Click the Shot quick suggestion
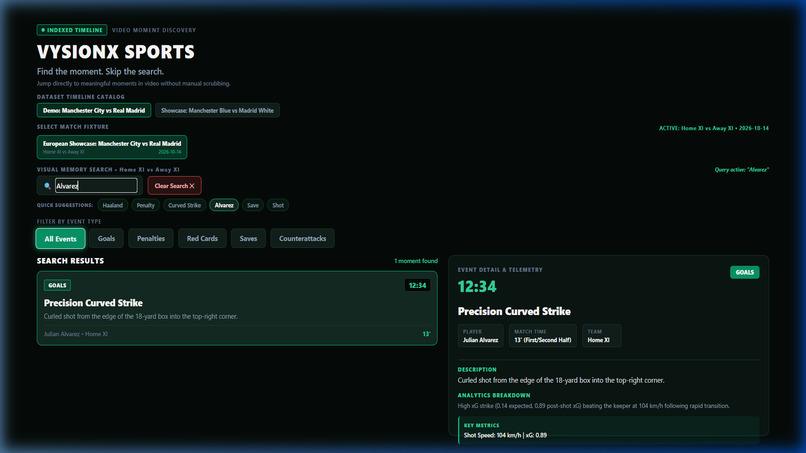Viewport: 806px width, 453px height. pos(278,205)
